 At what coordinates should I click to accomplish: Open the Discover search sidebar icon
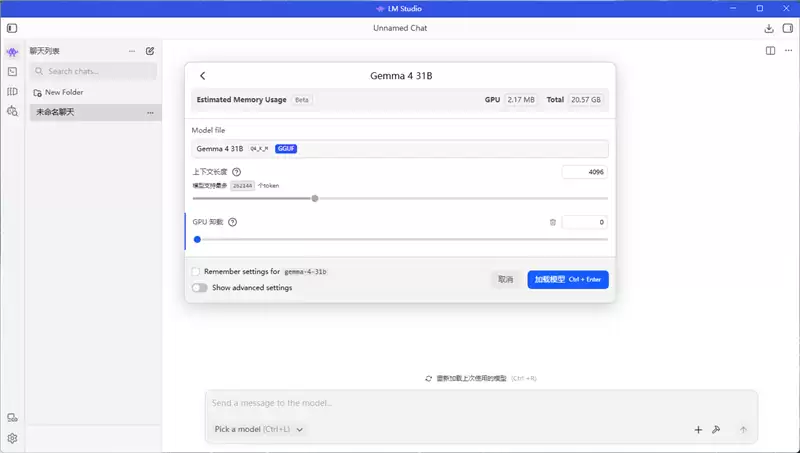point(12,111)
